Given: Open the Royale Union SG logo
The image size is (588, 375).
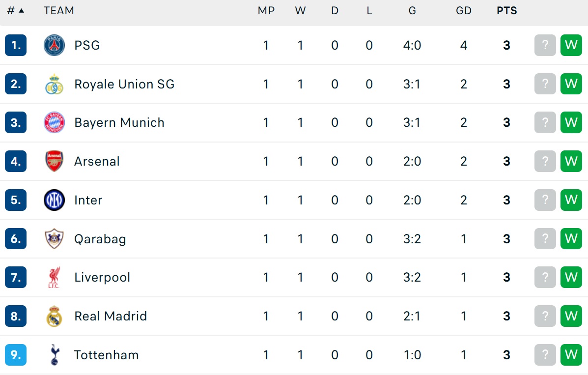Looking at the screenshot, I should (x=54, y=84).
